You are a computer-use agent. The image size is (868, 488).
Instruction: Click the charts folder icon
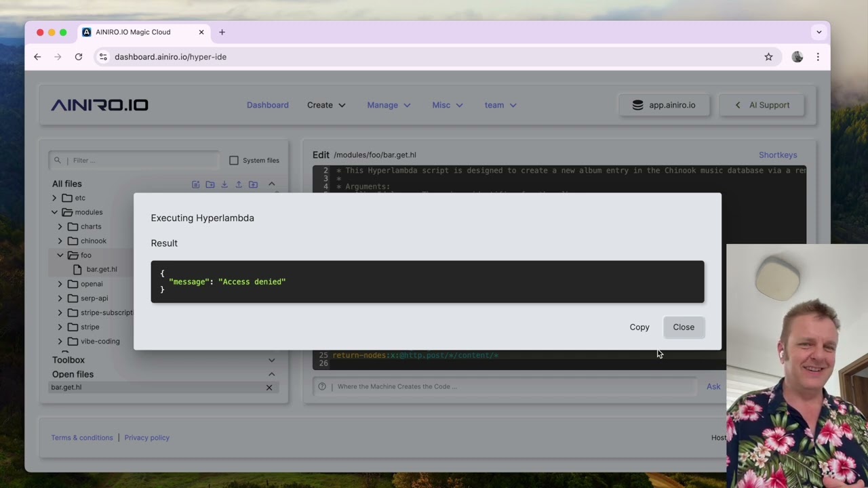73,226
